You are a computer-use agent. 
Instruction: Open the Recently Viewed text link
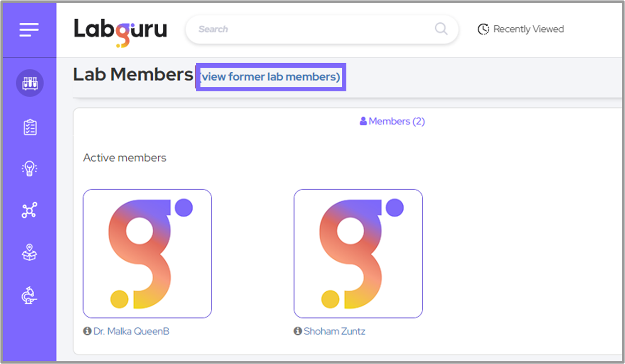[x=528, y=29]
